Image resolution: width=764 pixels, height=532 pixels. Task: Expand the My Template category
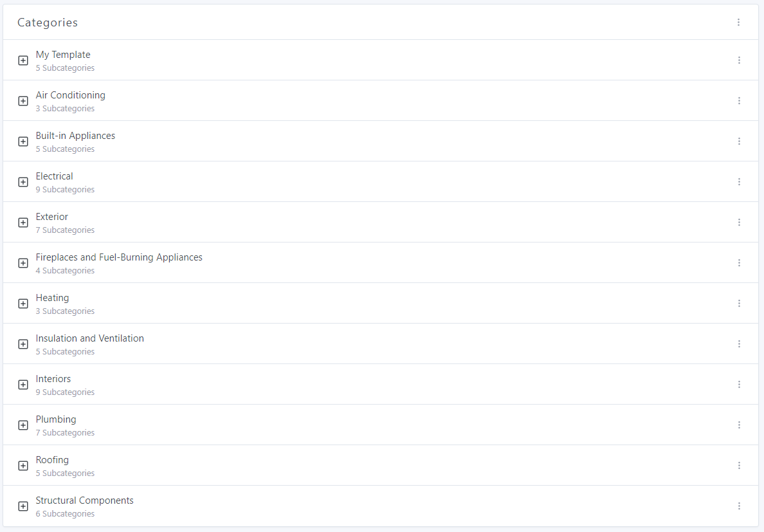click(23, 60)
